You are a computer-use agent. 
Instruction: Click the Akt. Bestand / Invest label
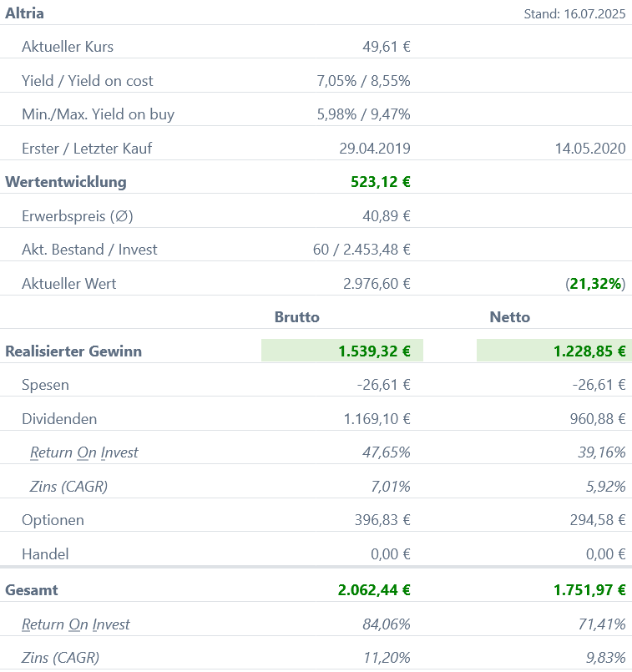tap(89, 250)
